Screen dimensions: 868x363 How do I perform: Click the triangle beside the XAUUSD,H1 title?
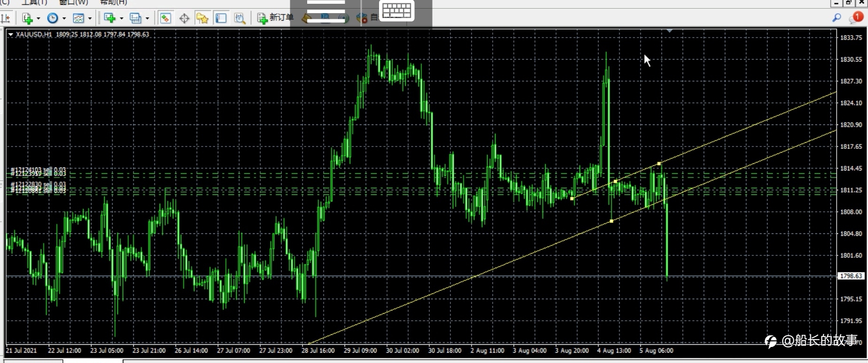point(10,34)
